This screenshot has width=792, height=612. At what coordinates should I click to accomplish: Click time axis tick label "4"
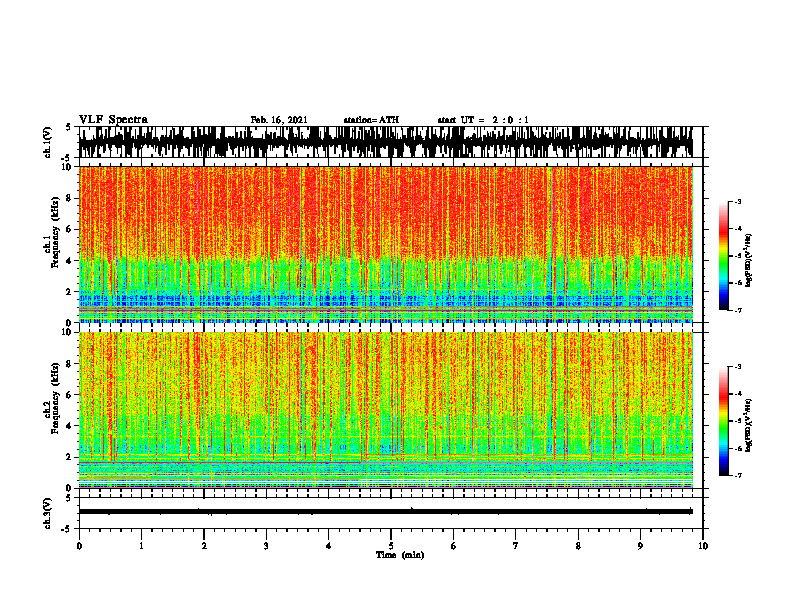tap(328, 546)
